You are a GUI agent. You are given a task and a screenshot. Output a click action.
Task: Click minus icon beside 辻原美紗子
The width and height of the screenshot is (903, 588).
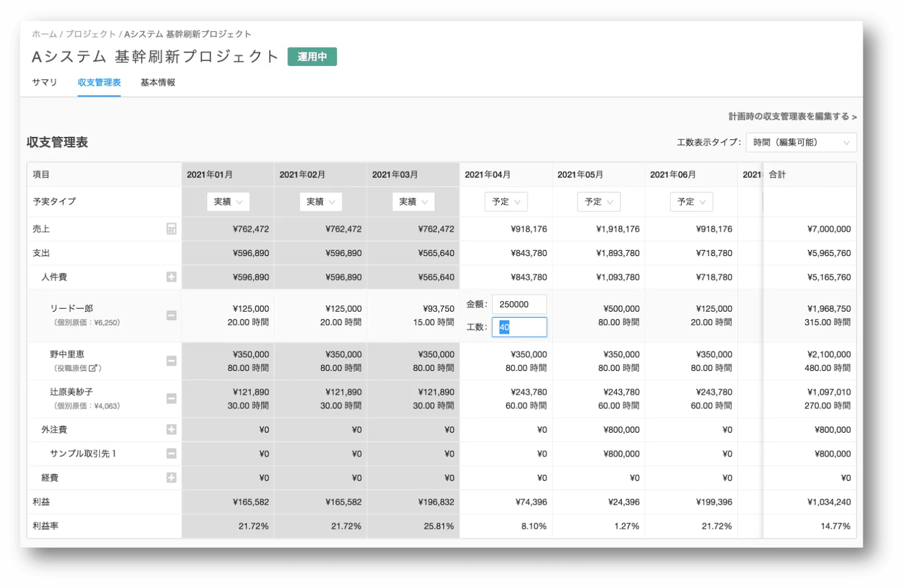click(171, 399)
